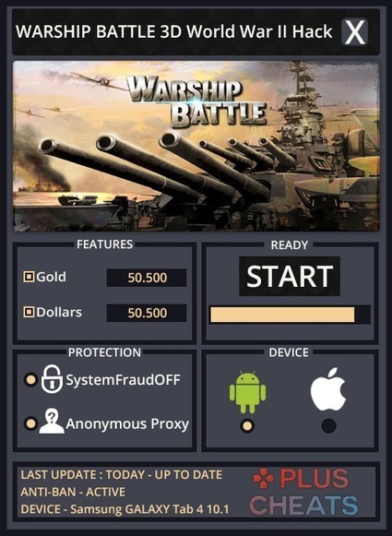Click the anonymous person question-mark icon

coord(52,421)
